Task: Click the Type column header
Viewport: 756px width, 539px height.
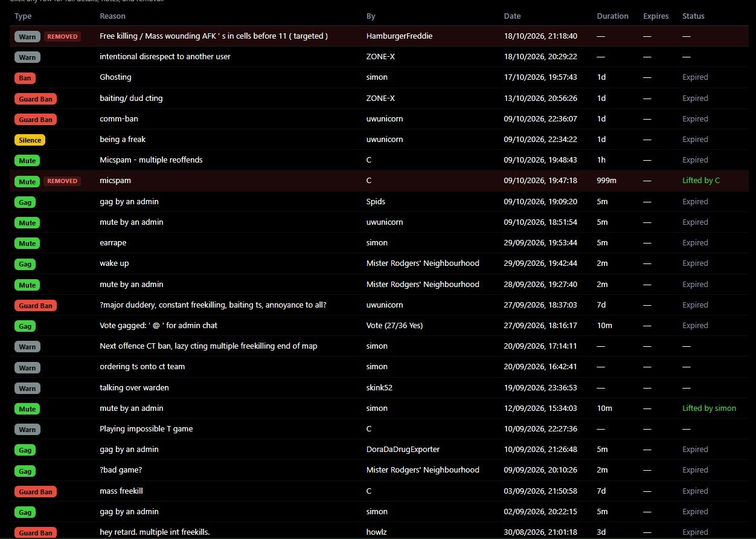Action: (23, 16)
